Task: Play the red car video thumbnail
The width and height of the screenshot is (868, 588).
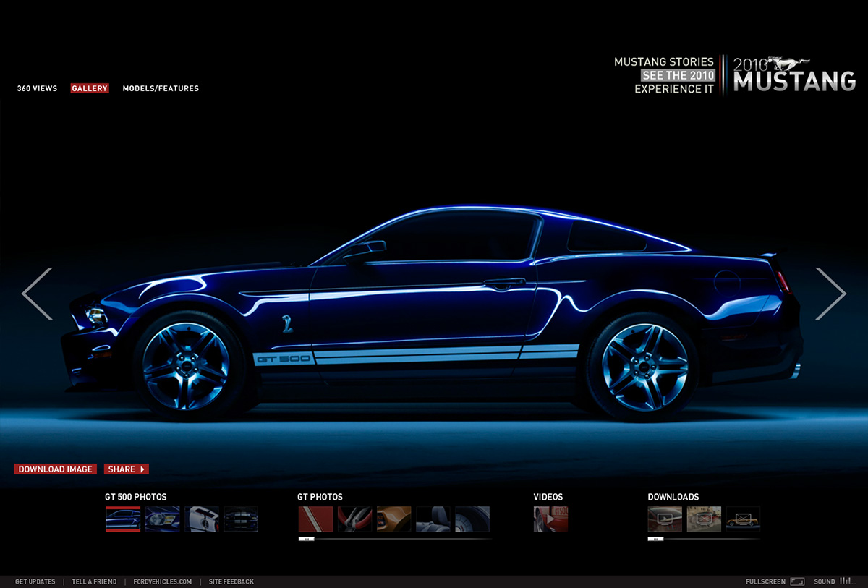Action: point(551,519)
